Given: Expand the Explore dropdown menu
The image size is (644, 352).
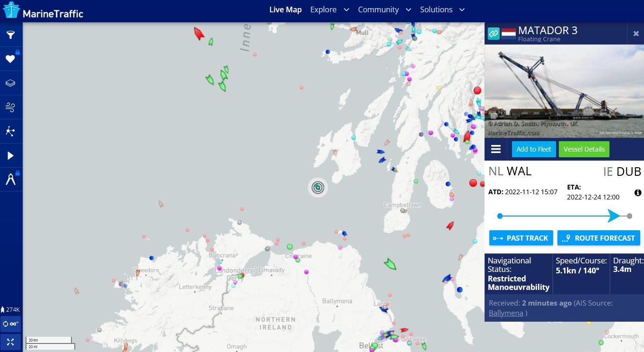Looking at the screenshot, I should 329,9.
